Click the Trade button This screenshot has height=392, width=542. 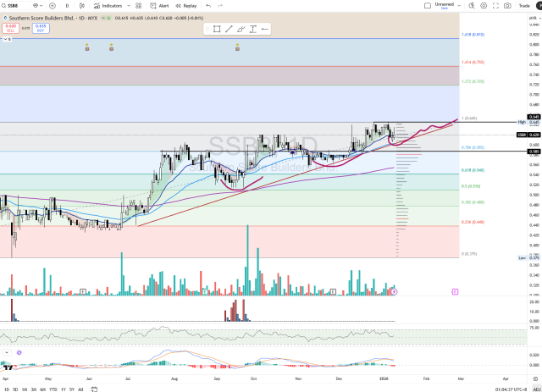[x=524, y=6]
